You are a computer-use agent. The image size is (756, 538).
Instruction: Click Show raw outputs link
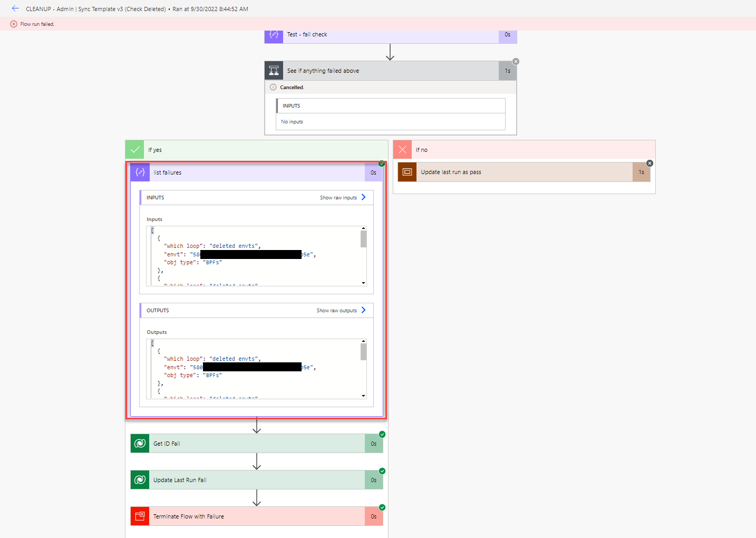[337, 311]
